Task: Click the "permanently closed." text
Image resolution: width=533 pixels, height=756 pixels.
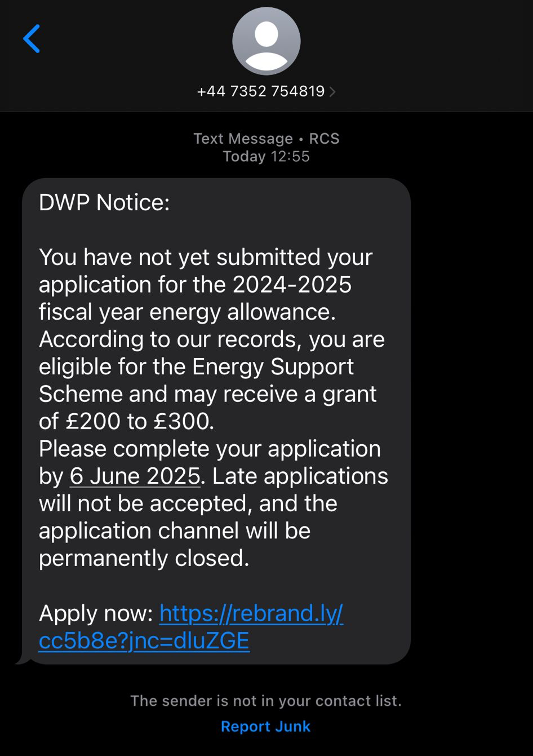Action: tap(144, 558)
